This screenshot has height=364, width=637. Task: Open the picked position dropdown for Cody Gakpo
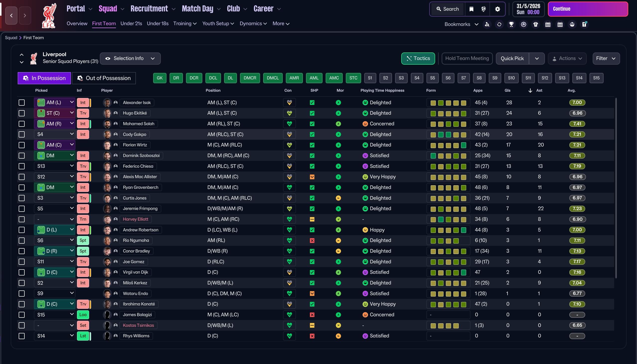click(55, 134)
